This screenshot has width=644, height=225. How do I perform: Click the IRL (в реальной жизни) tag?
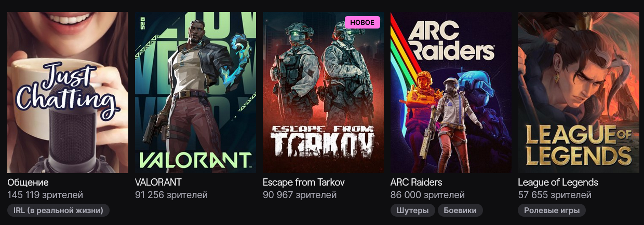coord(58,210)
